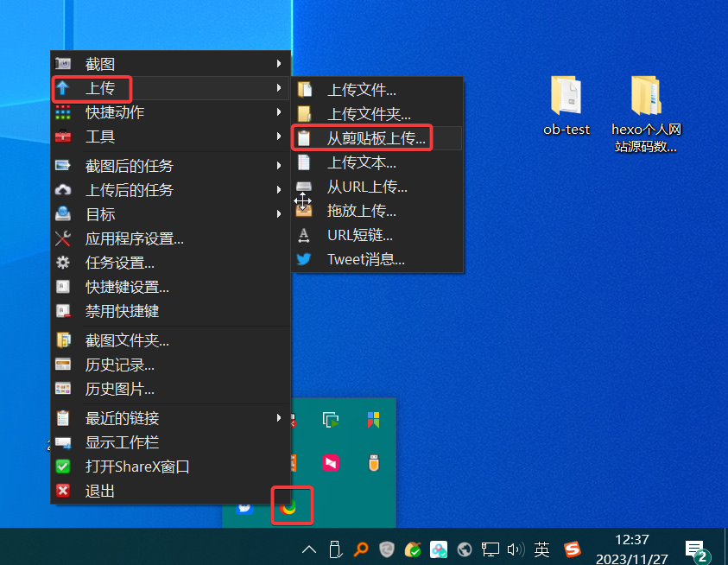
Task: Select 禁用快捷键 menu entry
Action: 170,311
